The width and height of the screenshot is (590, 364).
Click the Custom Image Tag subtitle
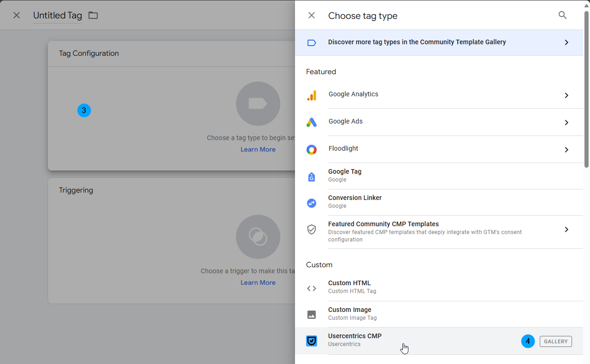(x=352, y=318)
